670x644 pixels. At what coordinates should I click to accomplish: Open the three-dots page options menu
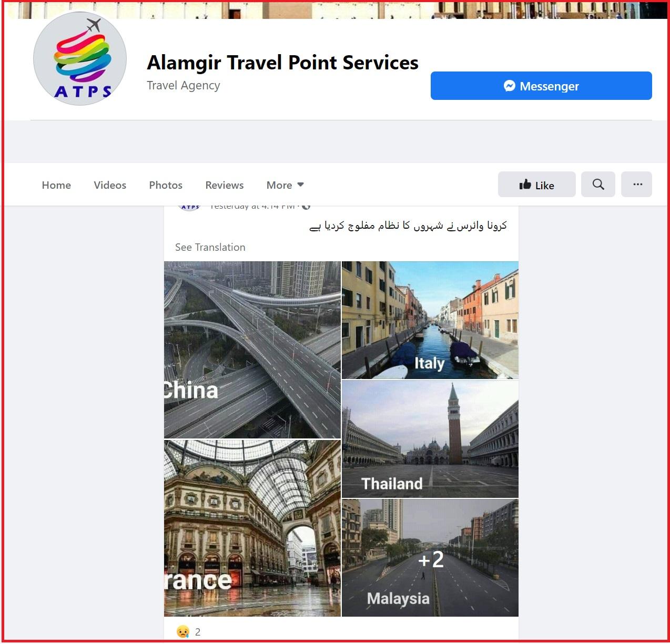tap(637, 185)
